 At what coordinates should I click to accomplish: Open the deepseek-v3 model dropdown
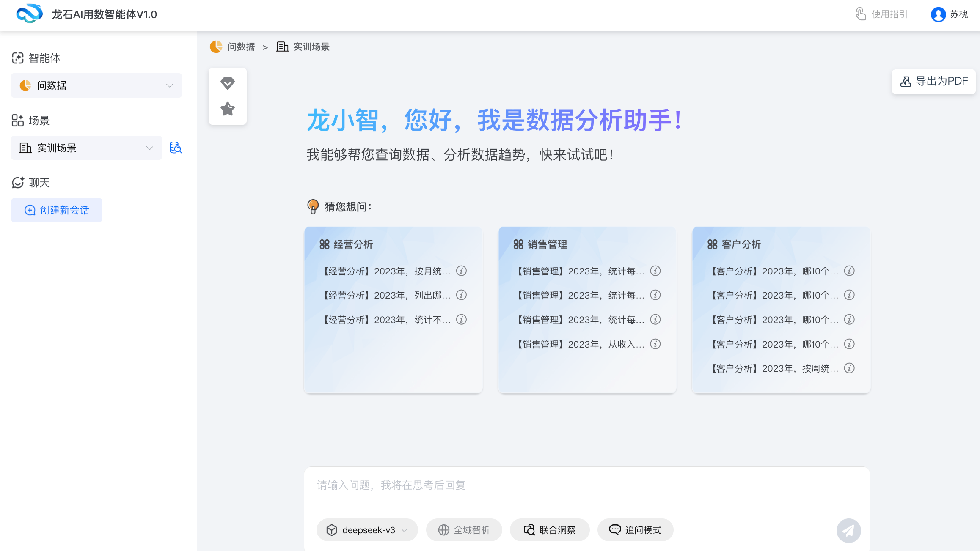pos(366,530)
